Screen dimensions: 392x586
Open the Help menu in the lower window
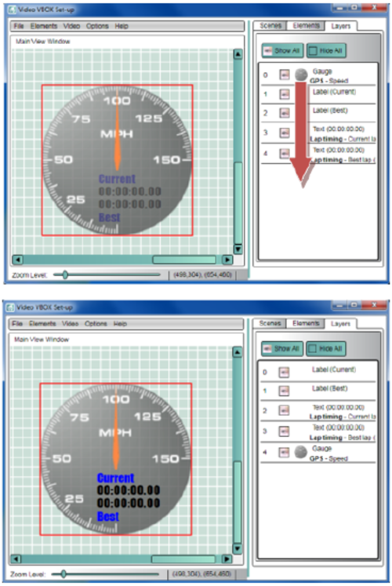point(120,324)
